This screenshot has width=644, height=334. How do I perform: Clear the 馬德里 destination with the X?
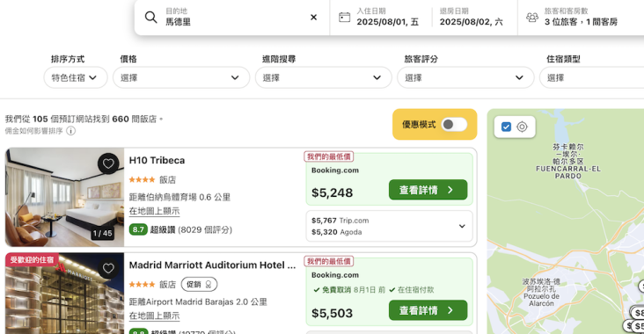coord(313,18)
